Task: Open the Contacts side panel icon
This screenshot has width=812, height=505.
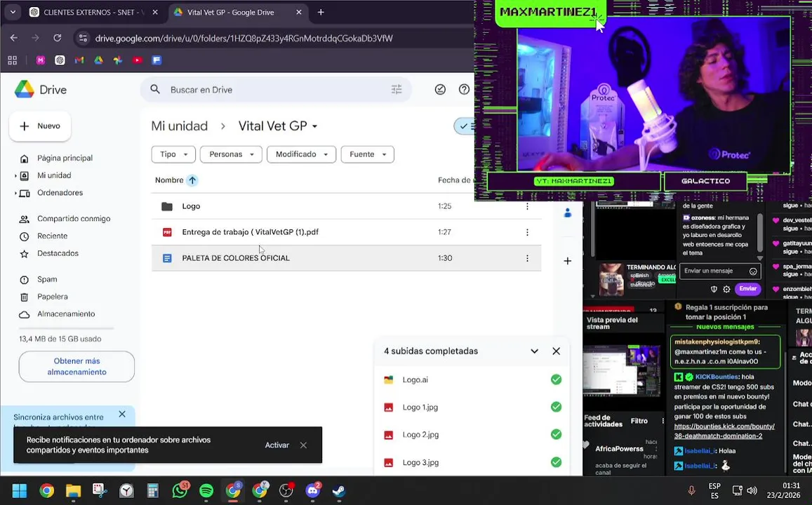Action: [568, 213]
